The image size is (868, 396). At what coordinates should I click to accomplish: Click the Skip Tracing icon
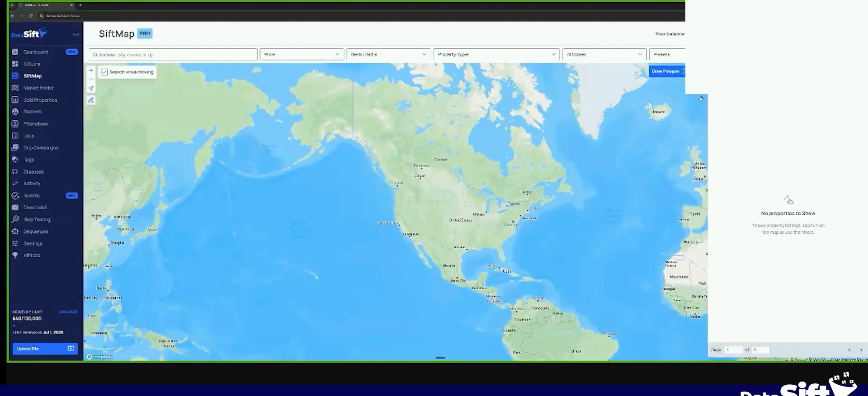coord(15,219)
